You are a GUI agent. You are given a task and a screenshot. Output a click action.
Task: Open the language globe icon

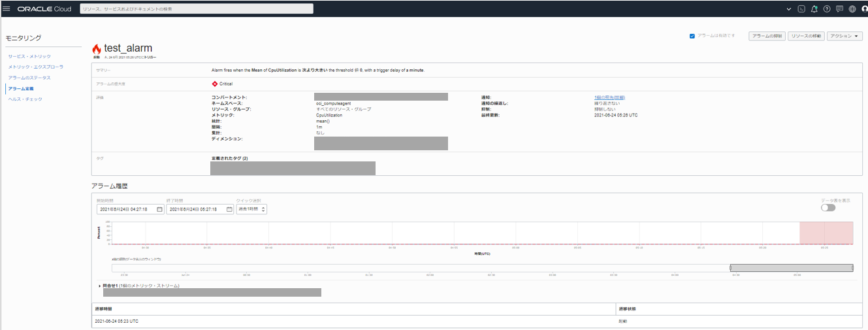[852, 9]
